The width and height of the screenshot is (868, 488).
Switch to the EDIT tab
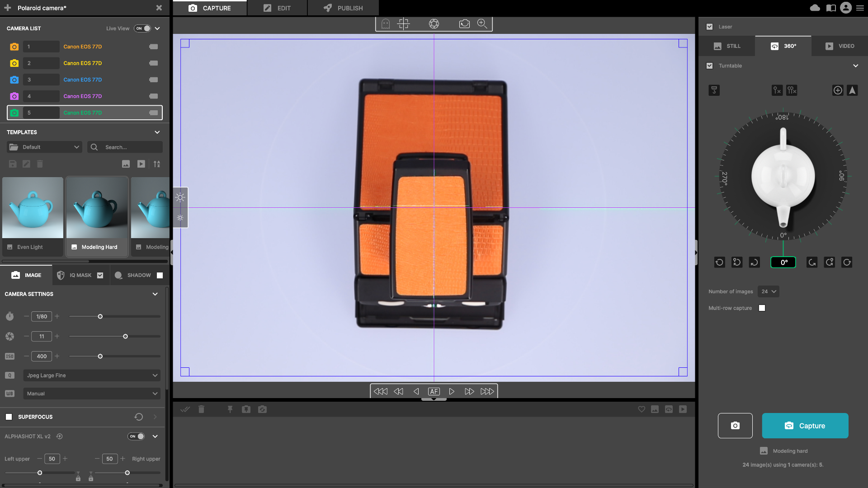tap(277, 8)
